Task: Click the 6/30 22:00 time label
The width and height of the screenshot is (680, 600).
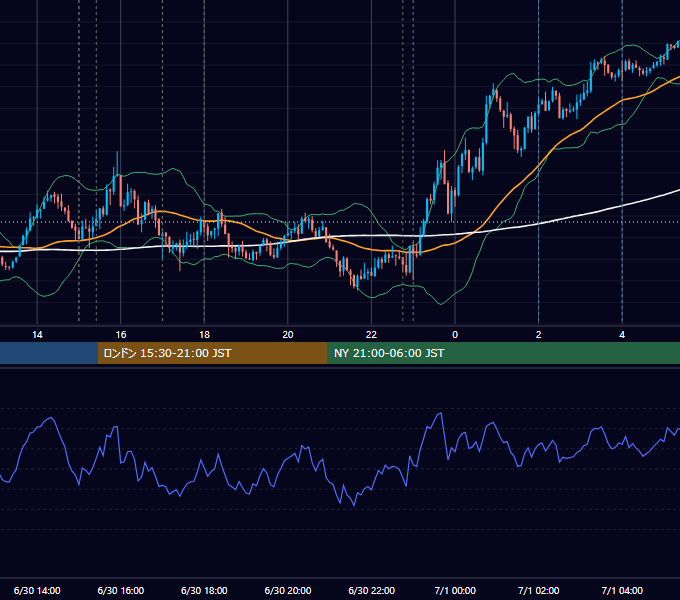Action: pyautogui.click(x=372, y=590)
